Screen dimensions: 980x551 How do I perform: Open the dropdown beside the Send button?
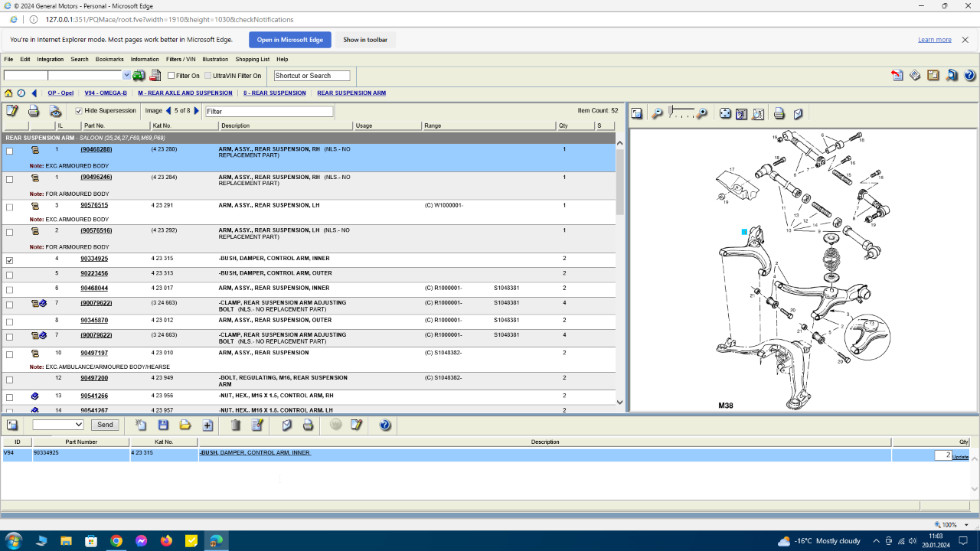click(58, 425)
